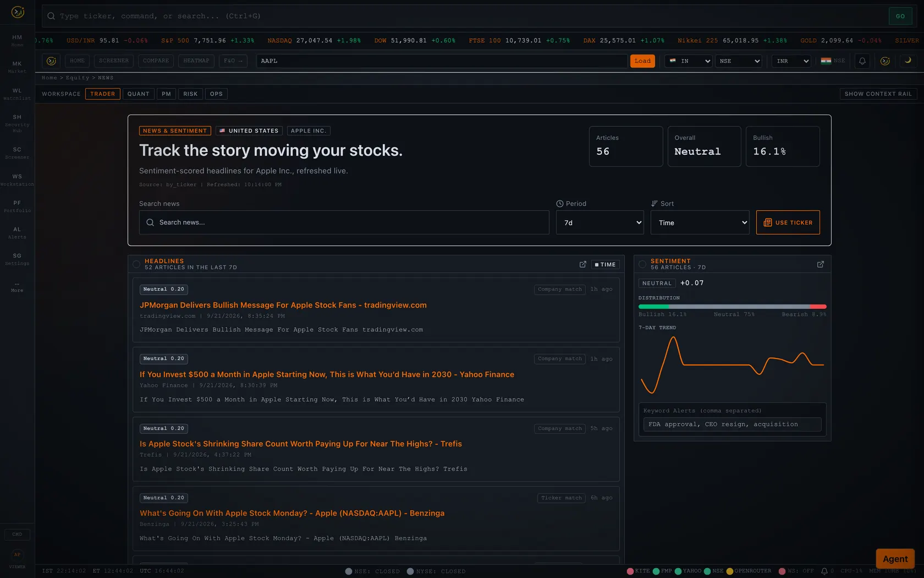Click the dark mode moon icon
Image resolution: width=924 pixels, height=578 pixels.
pos(908,61)
